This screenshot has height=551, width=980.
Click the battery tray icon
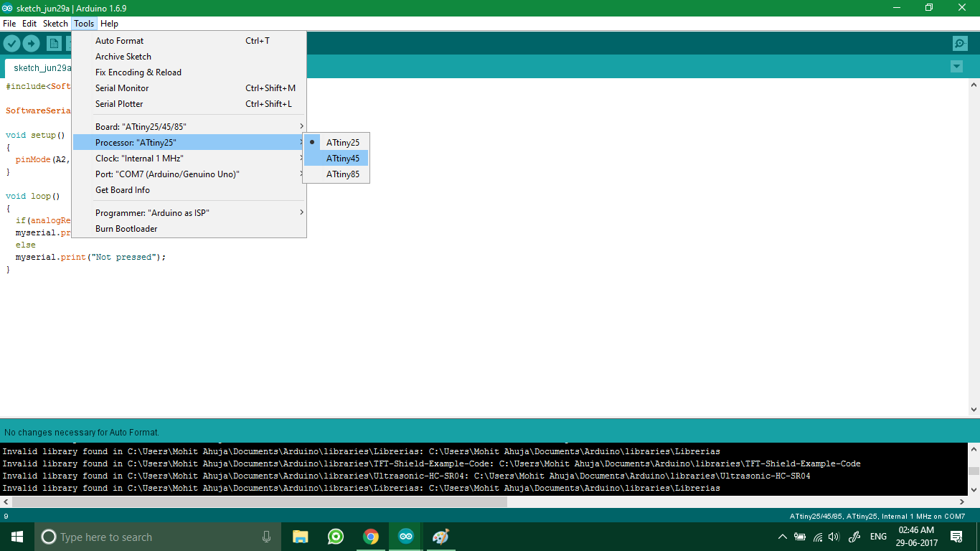click(799, 537)
